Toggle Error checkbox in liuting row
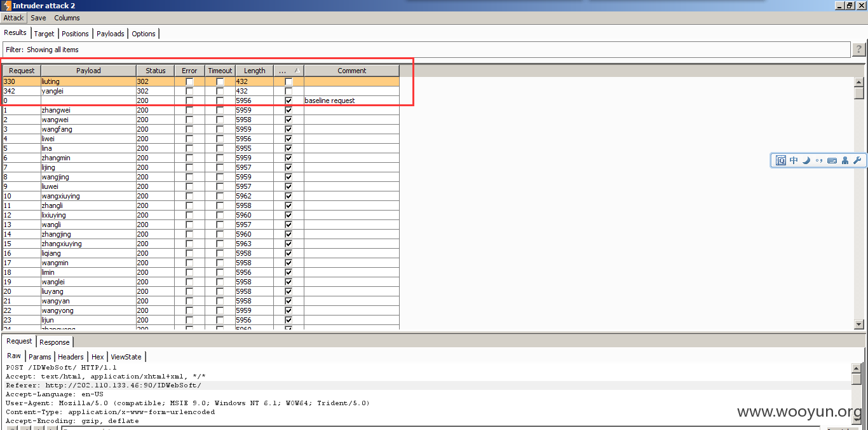 tap(189, 81)
